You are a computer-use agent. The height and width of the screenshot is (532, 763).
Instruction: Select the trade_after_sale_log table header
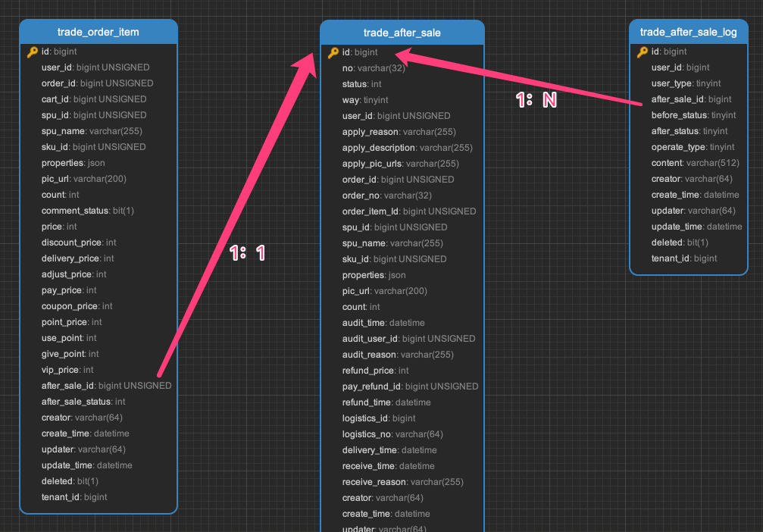(x=688, y=32)
